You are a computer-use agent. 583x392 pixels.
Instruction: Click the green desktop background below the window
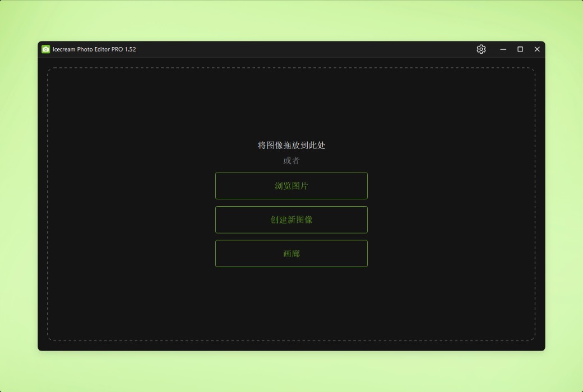pos(291,372)
